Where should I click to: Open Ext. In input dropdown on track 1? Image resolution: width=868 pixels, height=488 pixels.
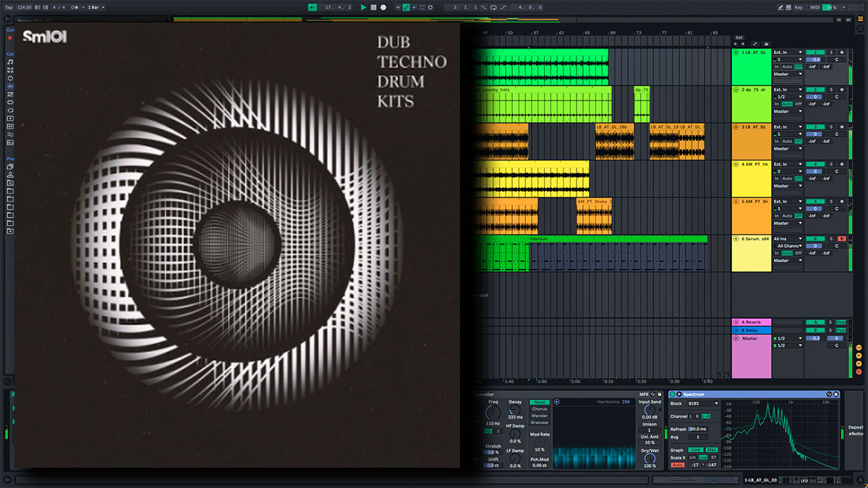[x=788, y=52]
